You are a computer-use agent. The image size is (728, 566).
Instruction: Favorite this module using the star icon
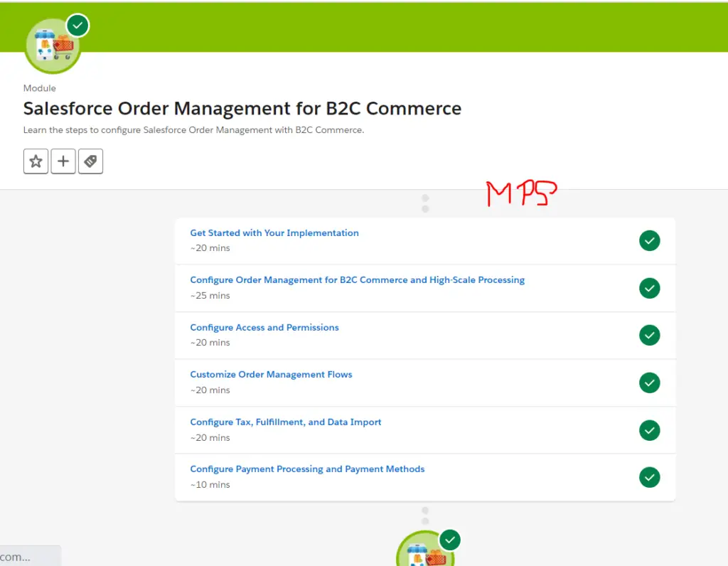[36, 161]
